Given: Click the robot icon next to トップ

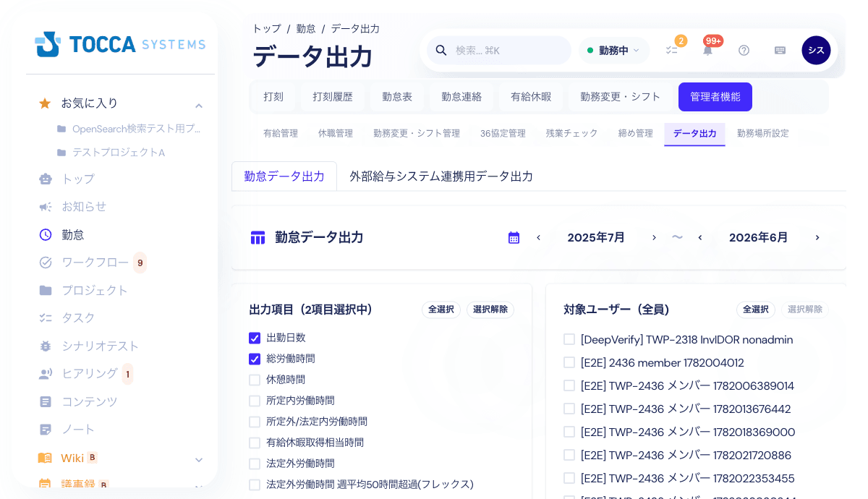Looking at the screenshot, I should click(x=46, y=179).
